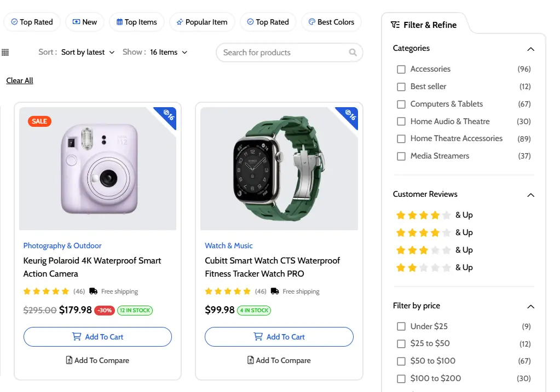Open the Show 16 Items dropdown
Screen dimensions: 560x392
point(169,52)
